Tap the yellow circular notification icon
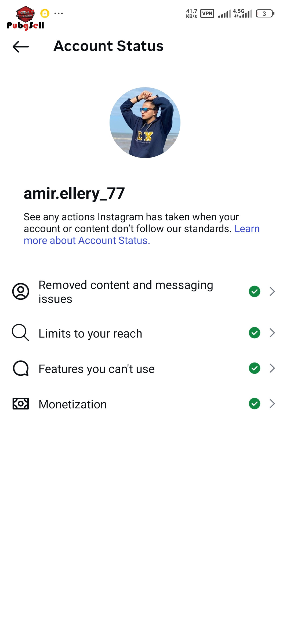This screenshot has width=290, height=644. pos(45,13)
